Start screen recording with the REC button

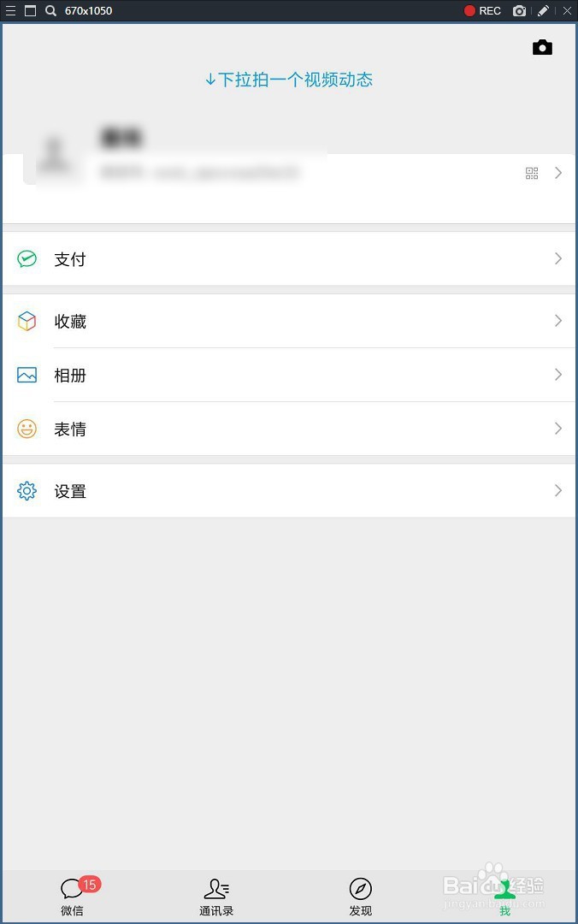point(484,11)
